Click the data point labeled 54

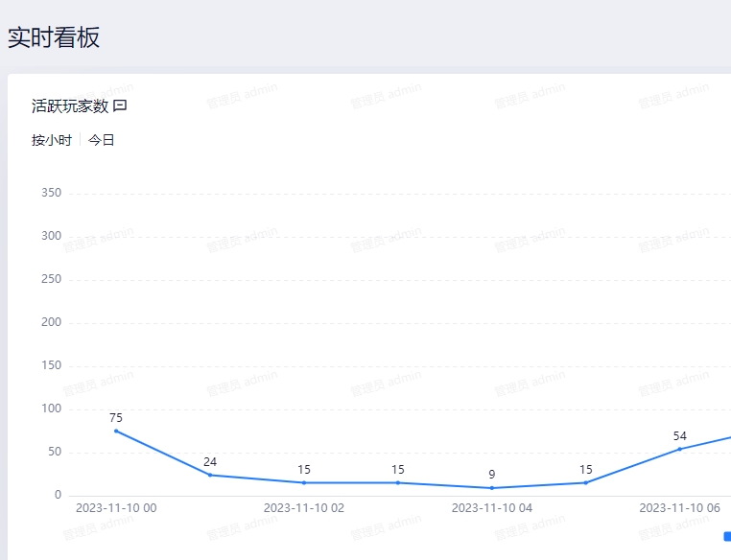pyautogui.click(x=680, y=449)
